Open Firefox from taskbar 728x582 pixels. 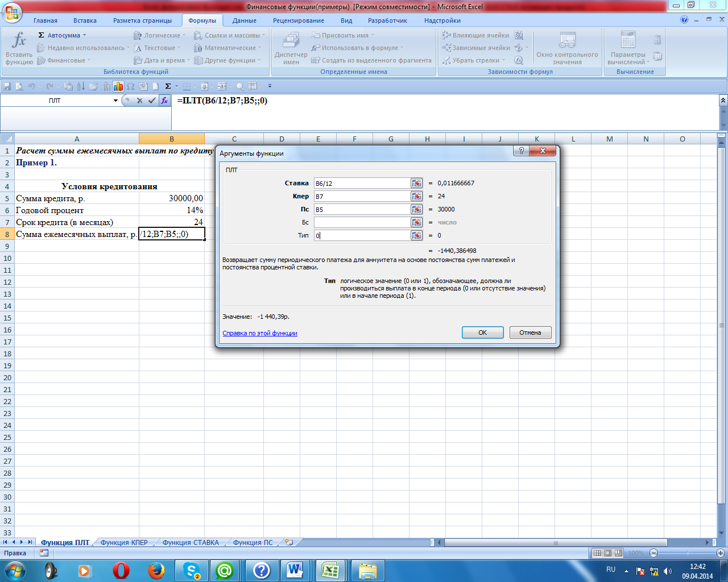coord(156,570)
